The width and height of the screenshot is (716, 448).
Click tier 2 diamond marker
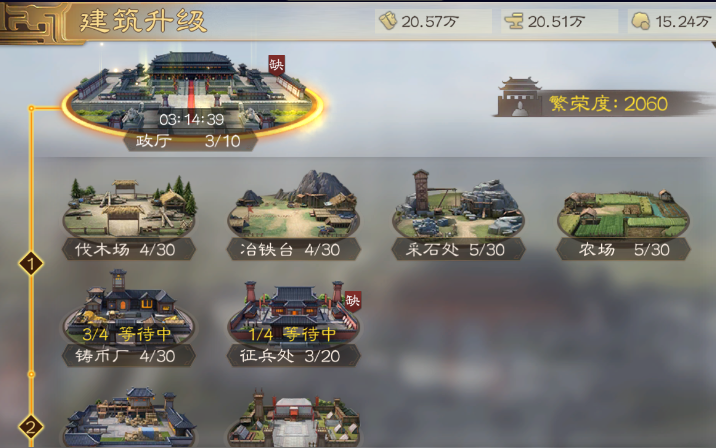31,427
